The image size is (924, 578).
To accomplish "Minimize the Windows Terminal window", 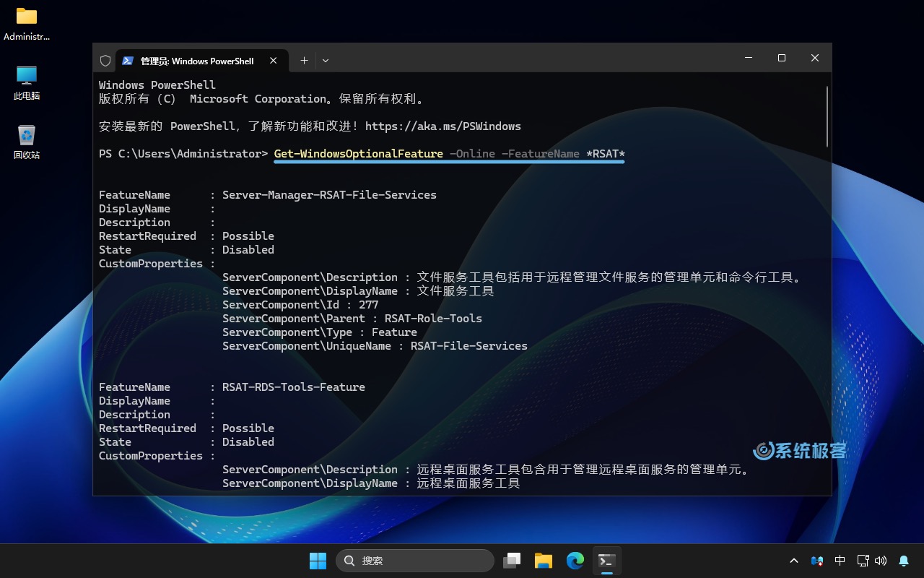I will [x=749, y=58].
